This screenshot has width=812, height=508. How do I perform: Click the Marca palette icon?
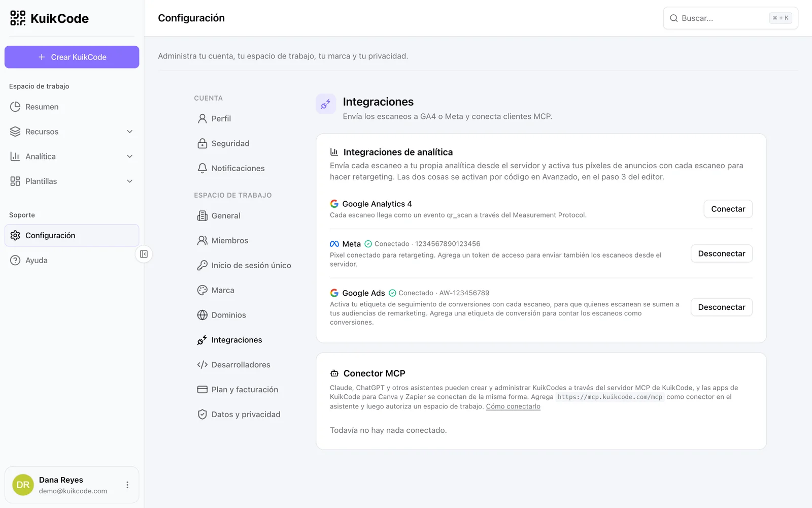202,290
